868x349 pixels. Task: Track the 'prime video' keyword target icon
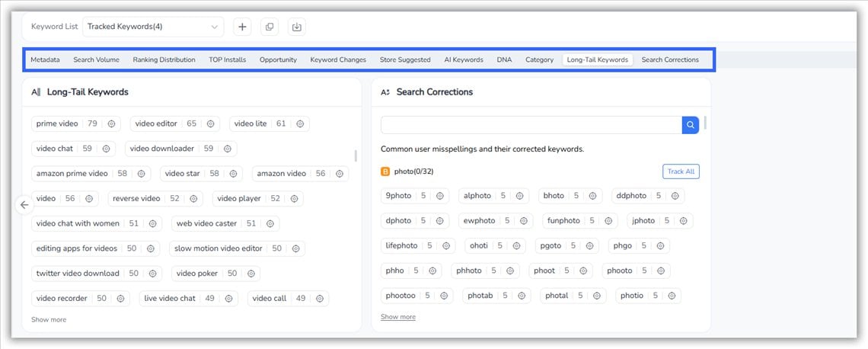111,124
